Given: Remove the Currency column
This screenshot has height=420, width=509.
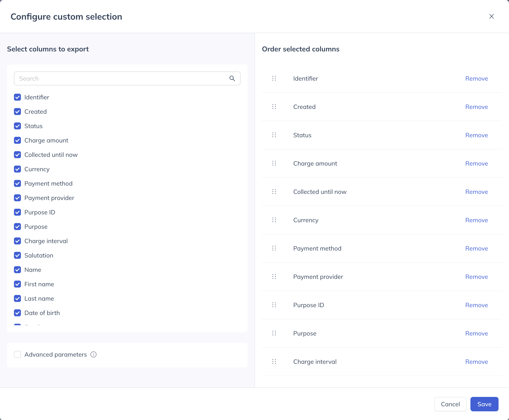Looking at the screenshot, I should (x=476, y=220).
